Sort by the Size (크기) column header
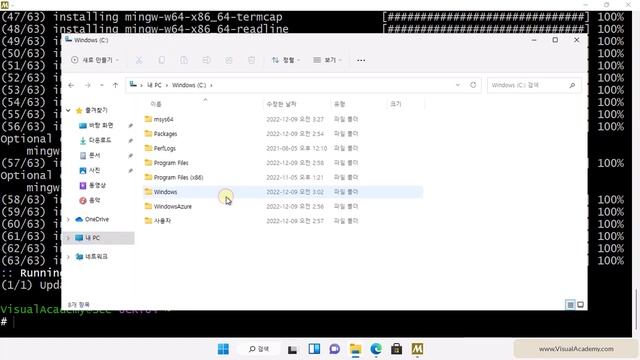640x360 pixels. 396,104
